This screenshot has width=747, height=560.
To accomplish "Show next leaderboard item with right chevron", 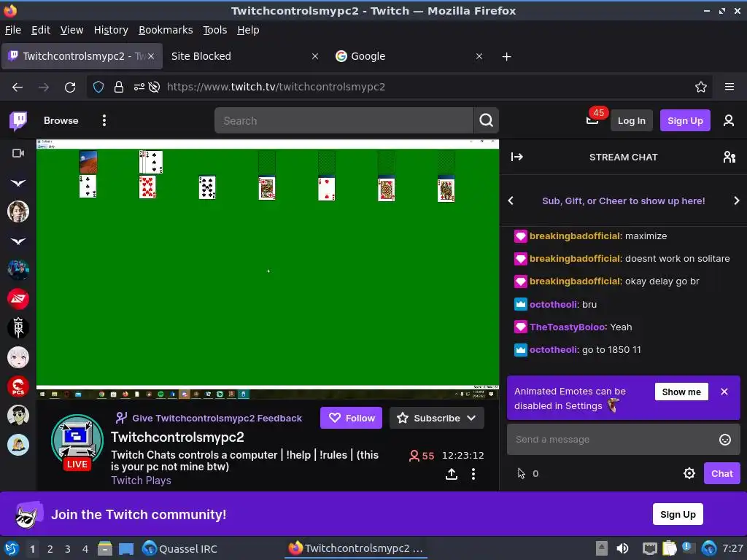I will [737, 201].
